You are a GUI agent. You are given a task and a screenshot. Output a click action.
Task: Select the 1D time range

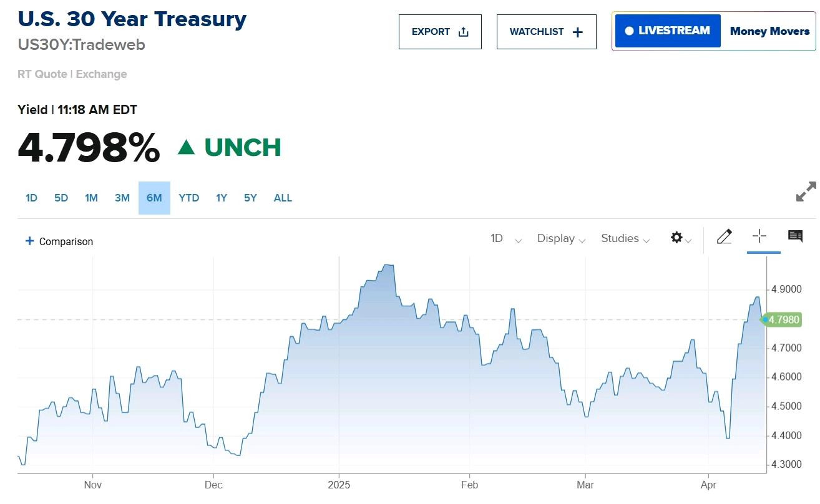click(x=31, y=198)
